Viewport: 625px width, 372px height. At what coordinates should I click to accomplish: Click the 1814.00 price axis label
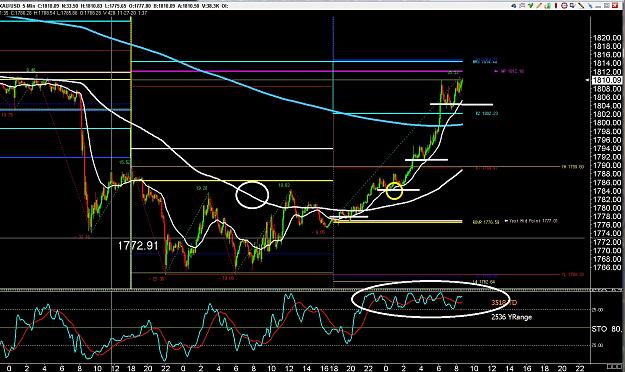(x=607, y=63)
